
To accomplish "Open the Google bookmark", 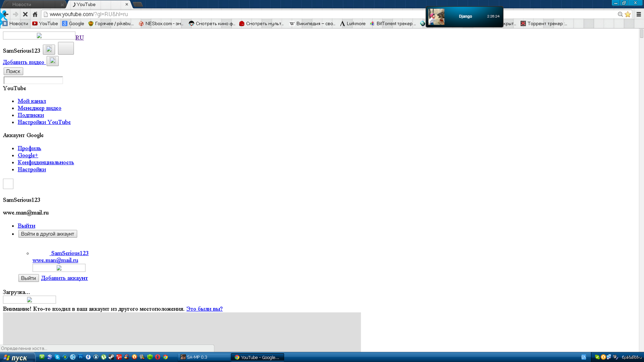I will click(73, 24).
